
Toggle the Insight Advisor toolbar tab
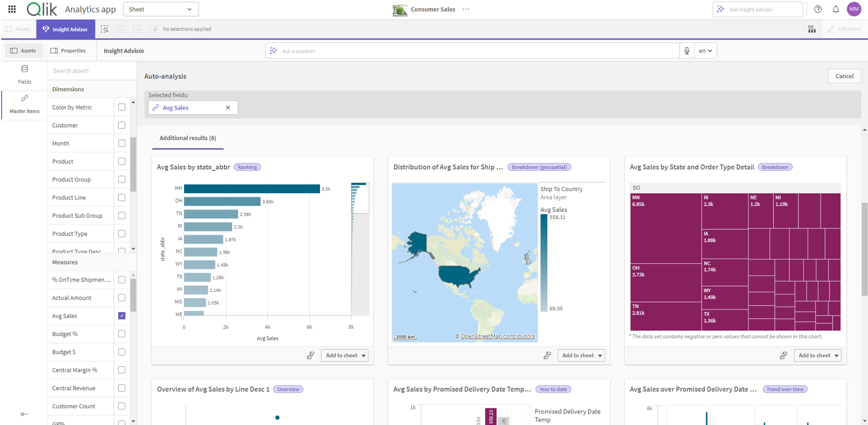(x=65, y=29)
